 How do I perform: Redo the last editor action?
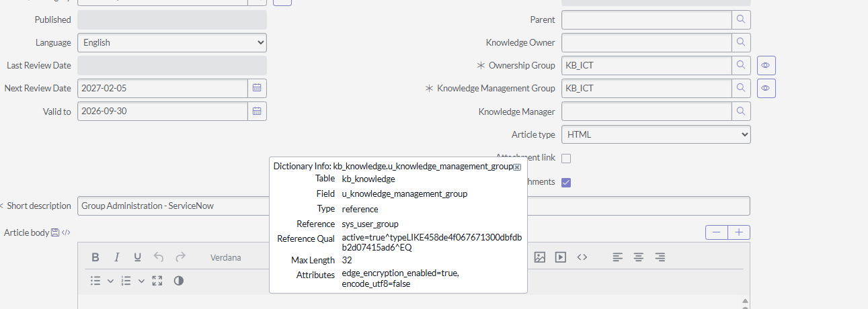[x=180, y=257]
